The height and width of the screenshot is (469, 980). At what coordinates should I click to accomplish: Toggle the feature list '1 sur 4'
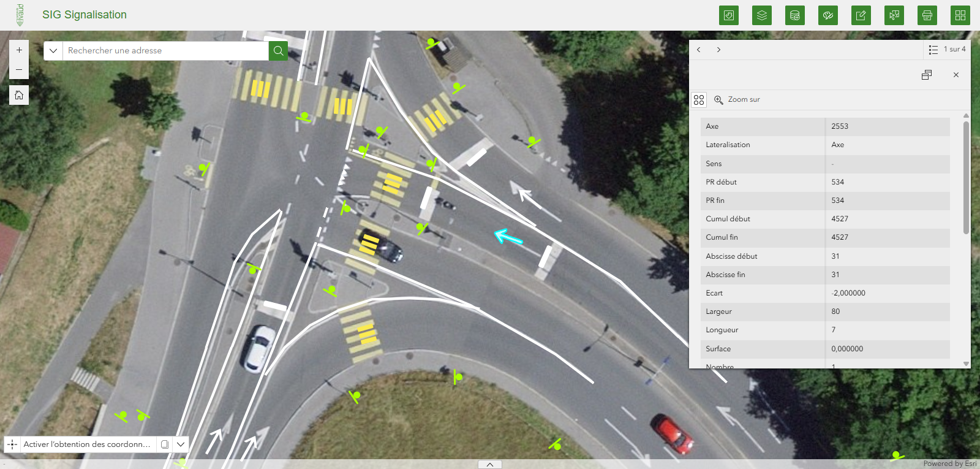946,50
